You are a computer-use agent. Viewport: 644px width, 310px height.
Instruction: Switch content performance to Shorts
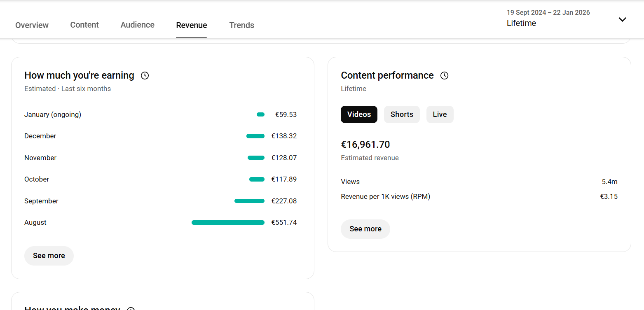[402, 114]
